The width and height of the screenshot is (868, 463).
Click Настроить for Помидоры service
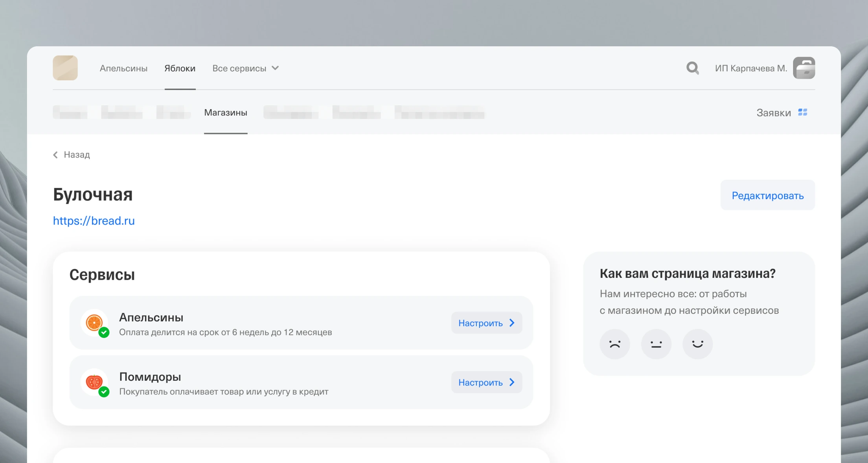point(487,382)
